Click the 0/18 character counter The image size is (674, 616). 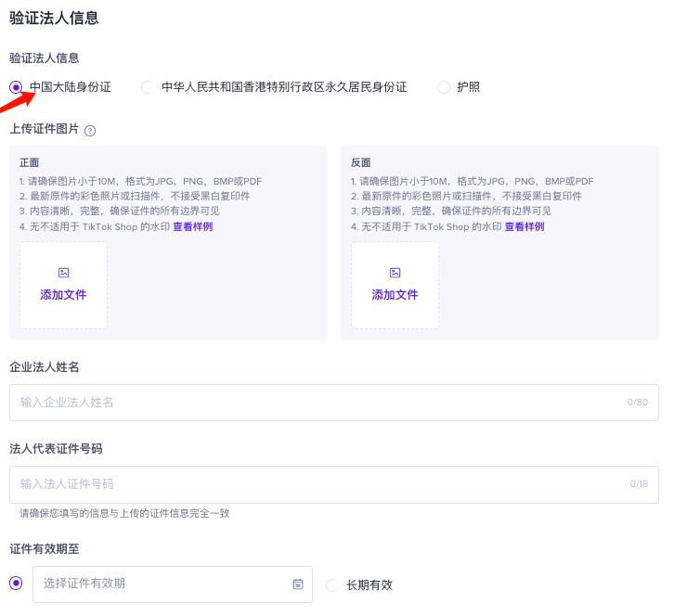pyautogui.click(x=639, y=483)
